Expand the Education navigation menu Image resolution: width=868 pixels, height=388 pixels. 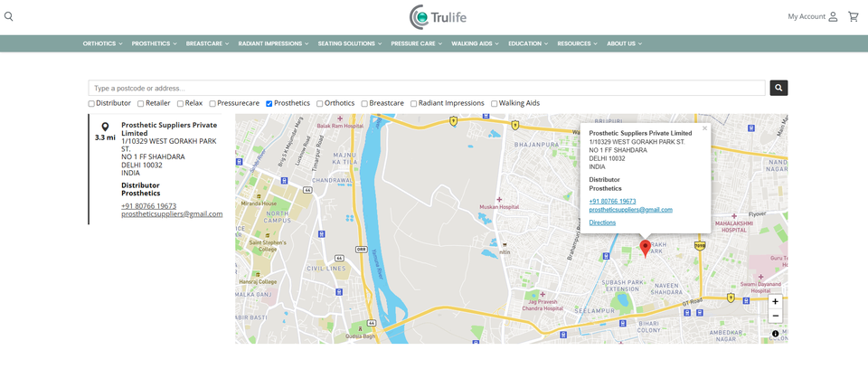528,43
